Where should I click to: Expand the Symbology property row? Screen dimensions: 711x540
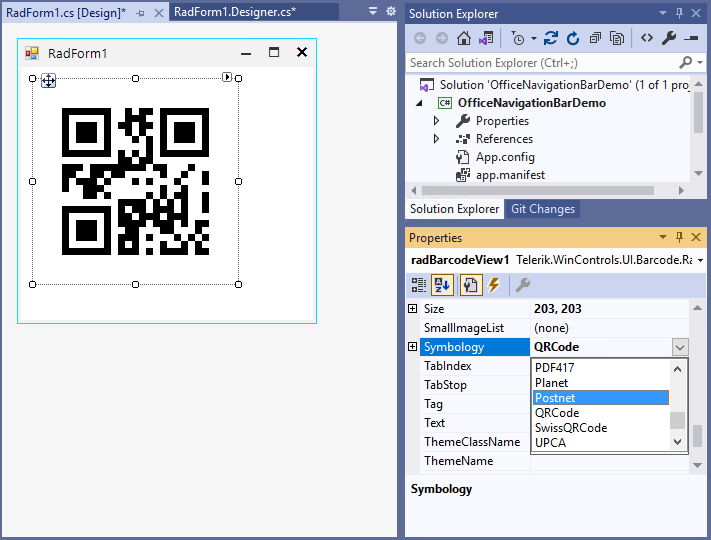tap(412, 346)
